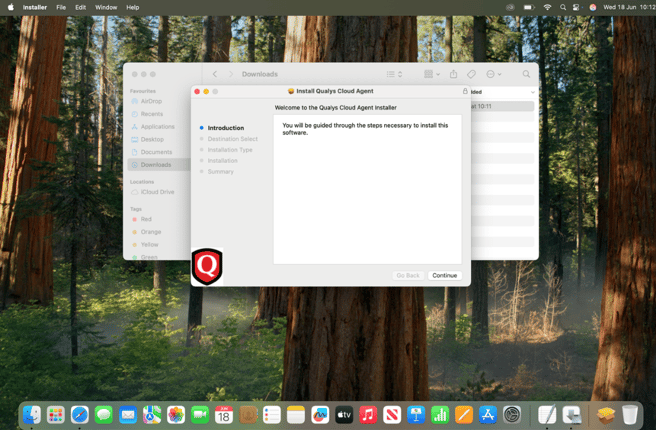The width and height of the screenshot is (656, 430).
Task: Open Calendar from the Dock
Action: tap(224, 415)
